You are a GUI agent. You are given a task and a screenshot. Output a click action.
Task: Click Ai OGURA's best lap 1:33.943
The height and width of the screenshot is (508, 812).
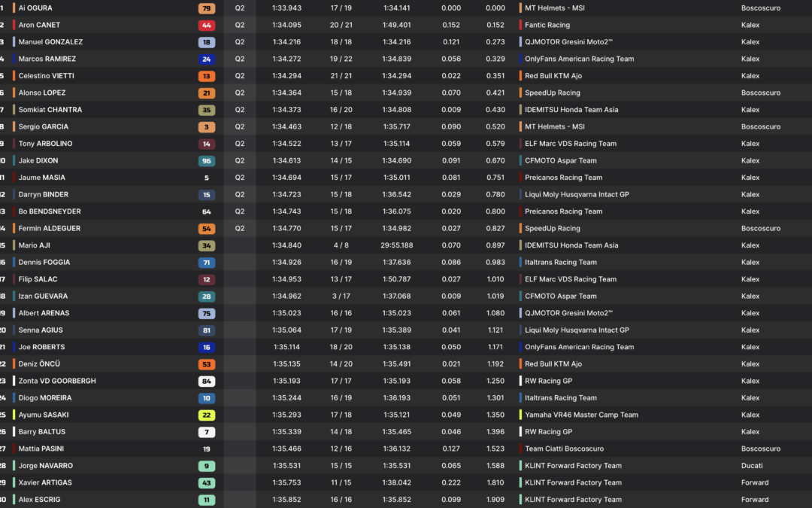pos(287,8)
